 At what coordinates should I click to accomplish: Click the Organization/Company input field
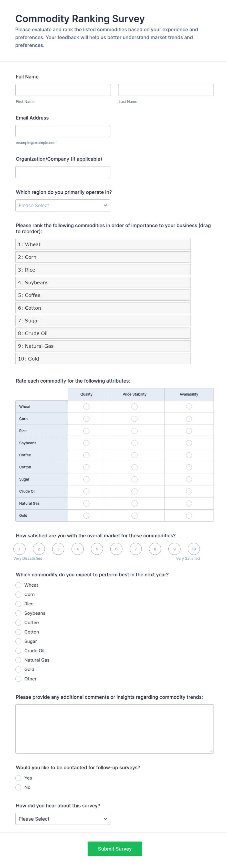coord(63,172)
